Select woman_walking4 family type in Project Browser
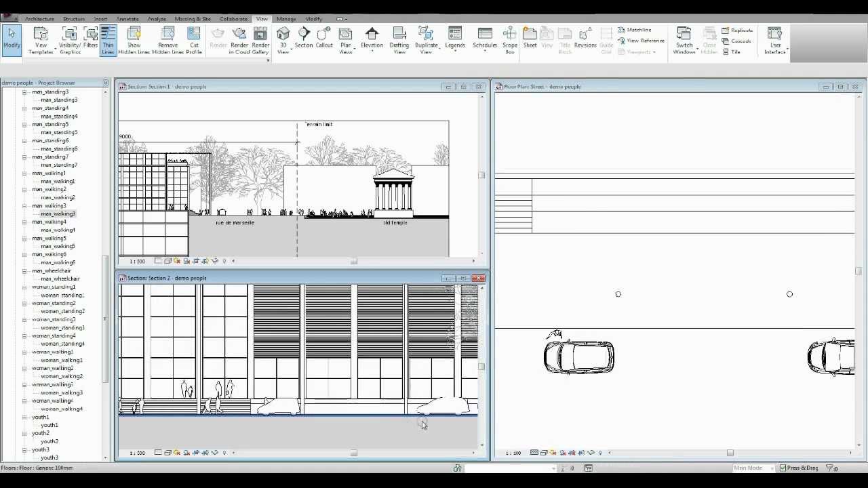The image size is (868, 488). tap(62, 409)
